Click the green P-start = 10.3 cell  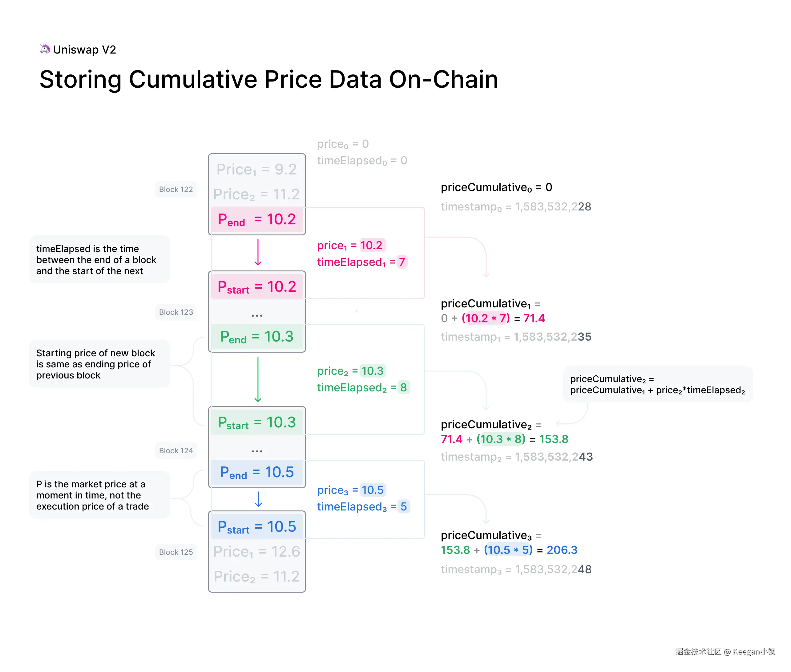pyautogui.click(x=257, y=422)
